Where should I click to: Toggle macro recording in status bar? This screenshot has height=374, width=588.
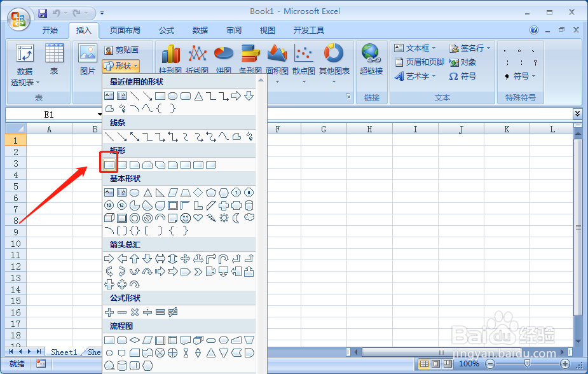click(41, 363)
